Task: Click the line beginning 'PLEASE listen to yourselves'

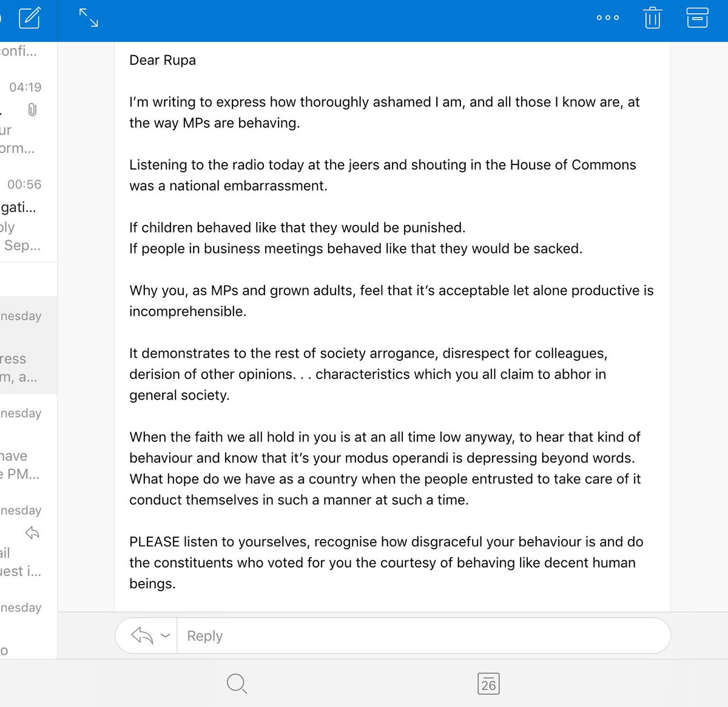Action: pyautogui.click(x=386, y=541)
